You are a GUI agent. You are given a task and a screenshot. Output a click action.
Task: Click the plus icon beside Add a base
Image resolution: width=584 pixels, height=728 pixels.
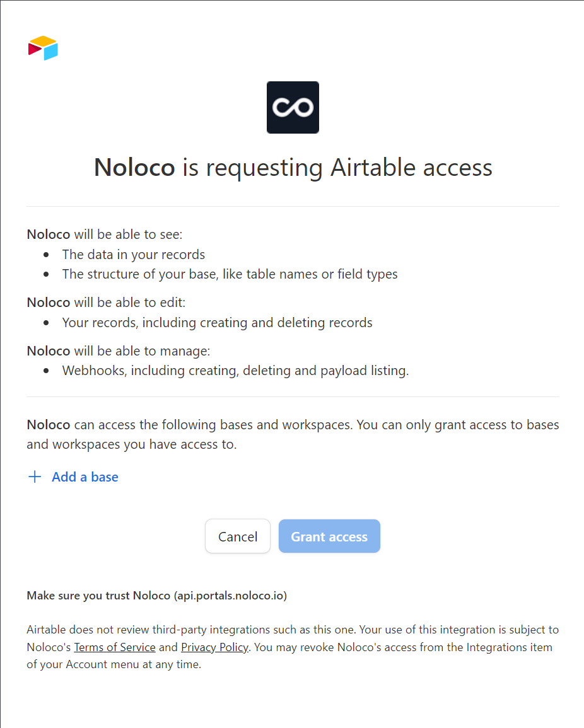pos(35,477)
